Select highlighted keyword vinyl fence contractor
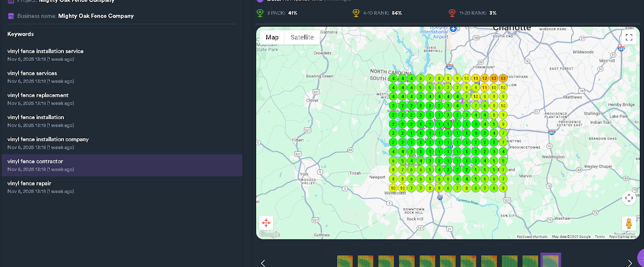Screen dimensions: 644x267 tap(121, 165)
